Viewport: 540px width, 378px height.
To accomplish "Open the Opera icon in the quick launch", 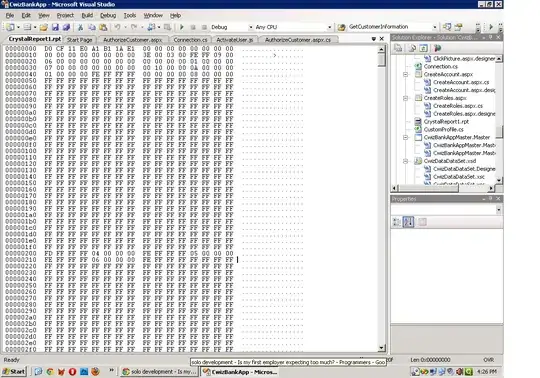I will point(72,371).
